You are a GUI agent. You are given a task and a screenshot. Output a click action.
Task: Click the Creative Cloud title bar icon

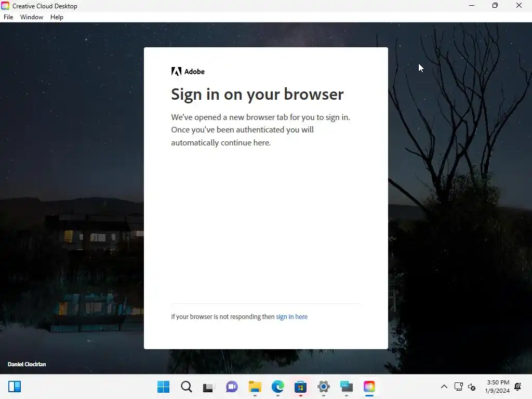pos(5,6)
